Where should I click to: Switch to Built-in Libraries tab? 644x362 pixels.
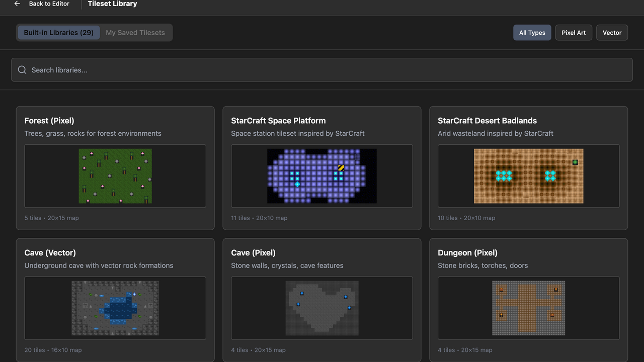tap(59, 33)
